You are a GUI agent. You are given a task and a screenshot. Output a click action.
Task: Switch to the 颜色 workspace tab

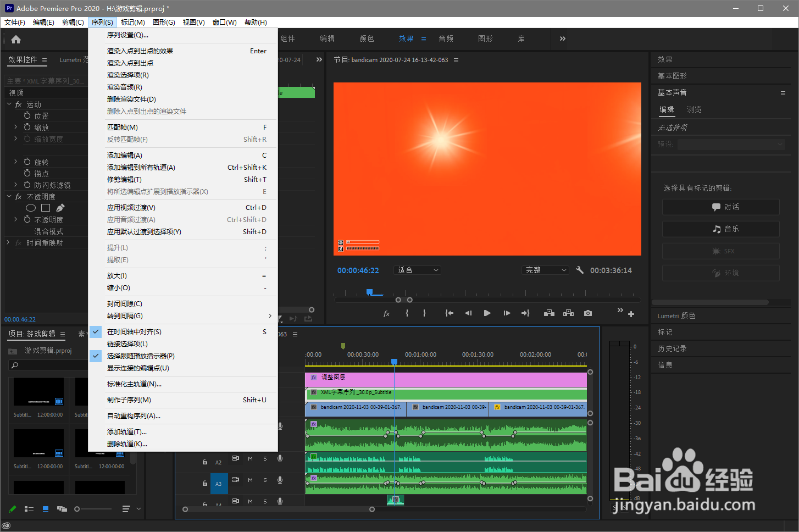point(367,38)
